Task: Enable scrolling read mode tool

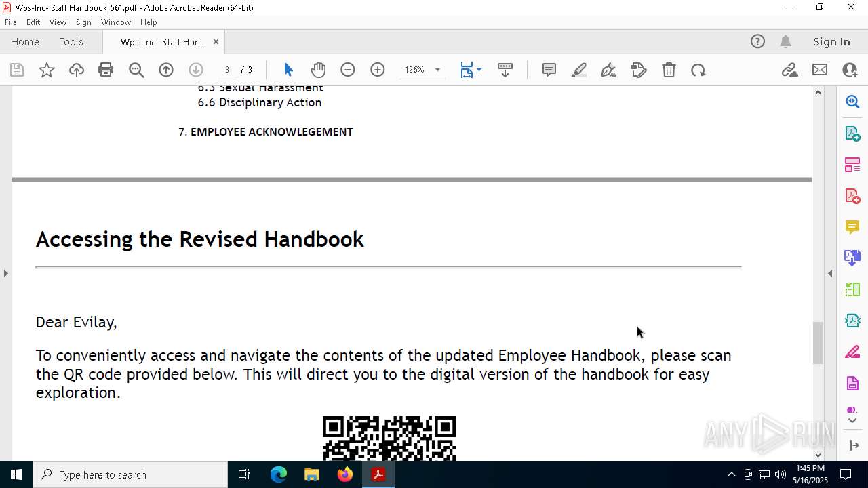Action: pos(505,70)
